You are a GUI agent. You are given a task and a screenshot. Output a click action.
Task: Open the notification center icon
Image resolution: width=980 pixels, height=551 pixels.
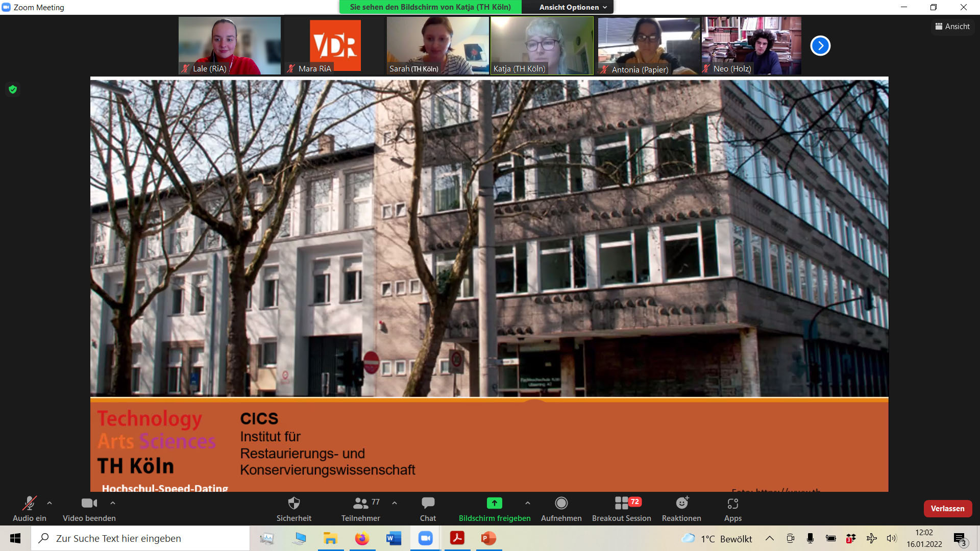pyautogui.click(x=960, y=539)
